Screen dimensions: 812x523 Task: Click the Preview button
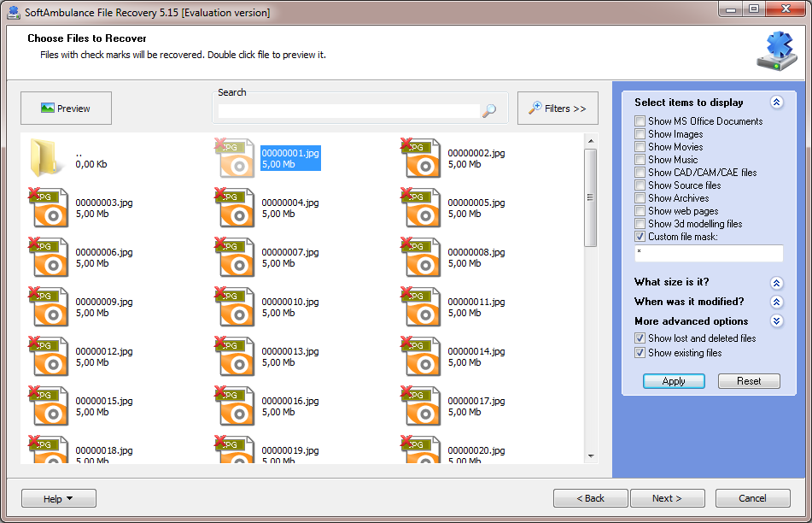(66, 109)
